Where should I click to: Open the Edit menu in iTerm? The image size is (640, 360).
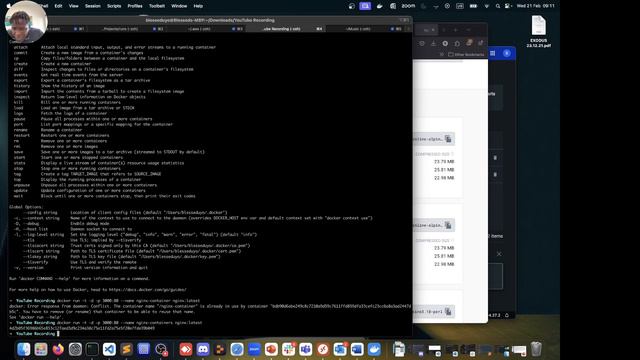58,6
